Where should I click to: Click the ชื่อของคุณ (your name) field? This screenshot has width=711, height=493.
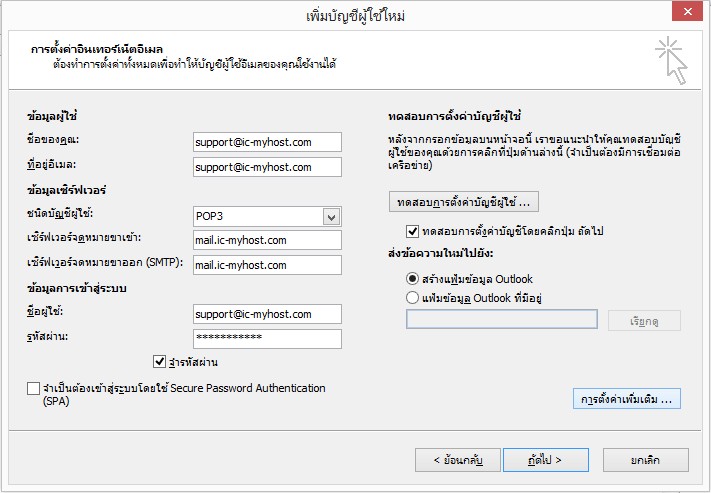(267, 143)
